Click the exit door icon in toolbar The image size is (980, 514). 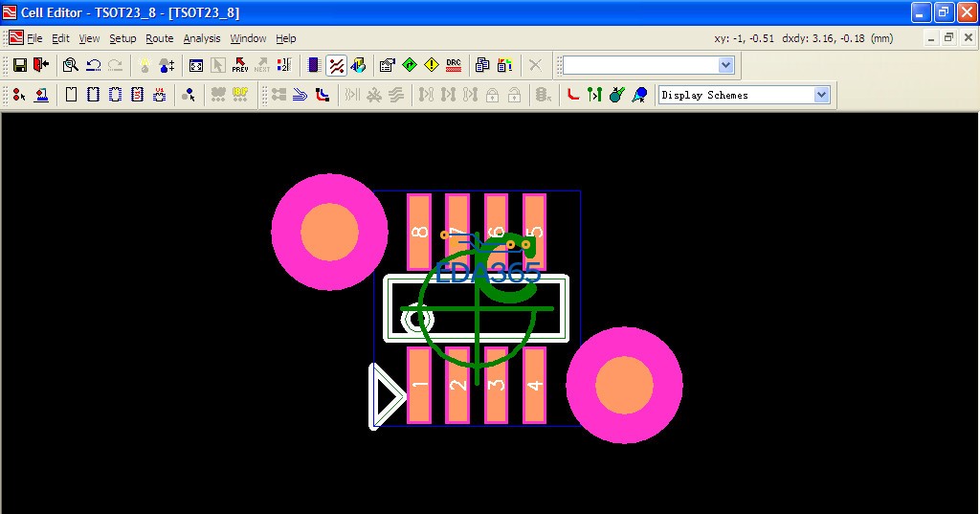point(41,65)
